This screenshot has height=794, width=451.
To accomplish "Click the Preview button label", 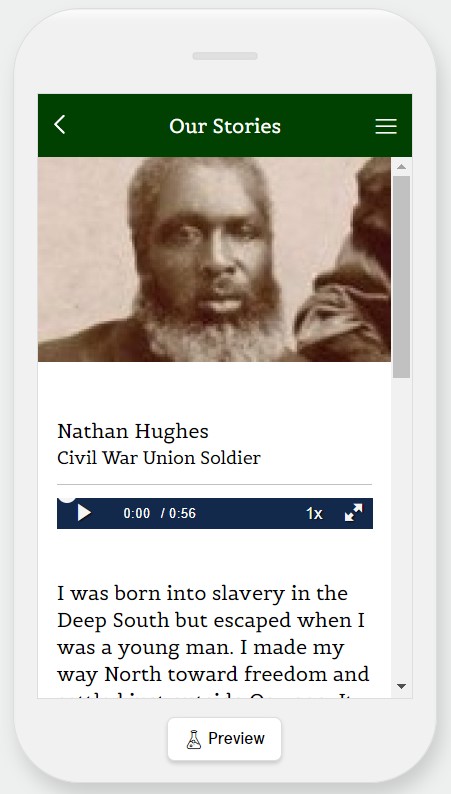I will [236, 739].
